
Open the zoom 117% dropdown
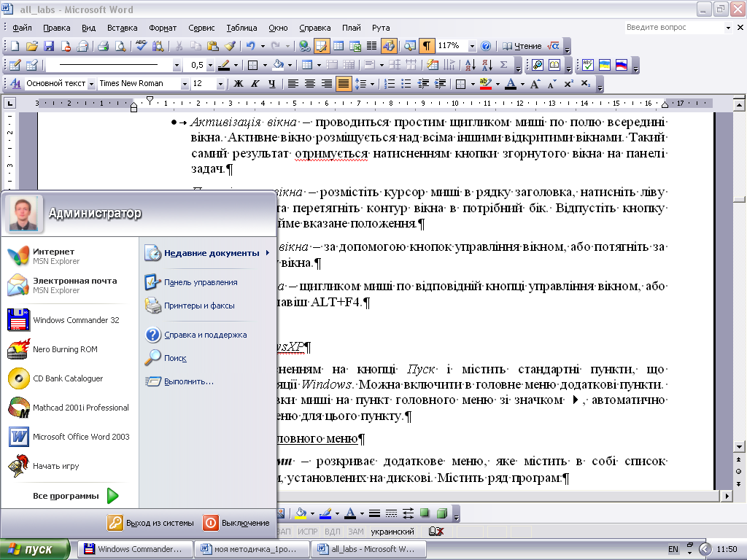[x=472, y=46]
